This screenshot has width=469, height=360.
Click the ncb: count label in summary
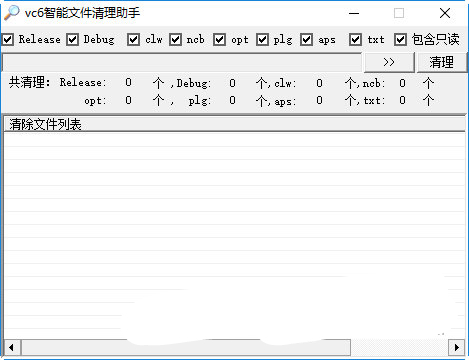[x=374, y=83]
